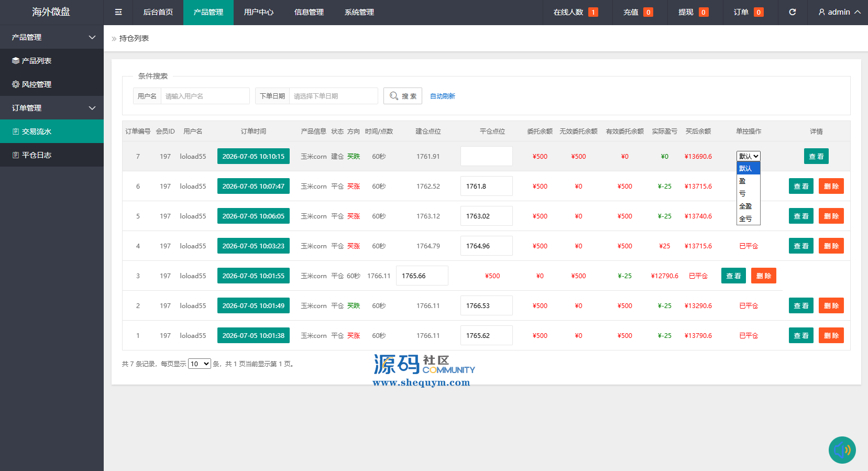Screen dimensions: 868x471
Task: Focus the 下单日期 date input
Action: 333,96
